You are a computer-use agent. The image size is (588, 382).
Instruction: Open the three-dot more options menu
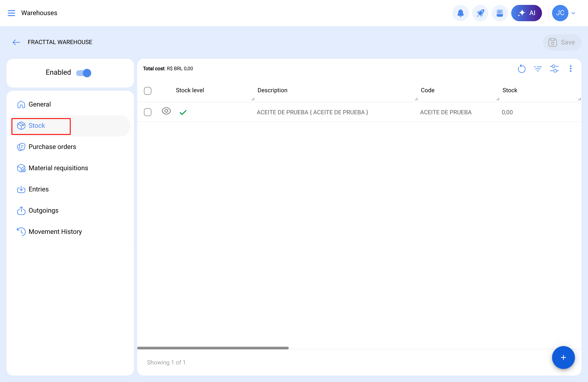[x=570, y=69]
